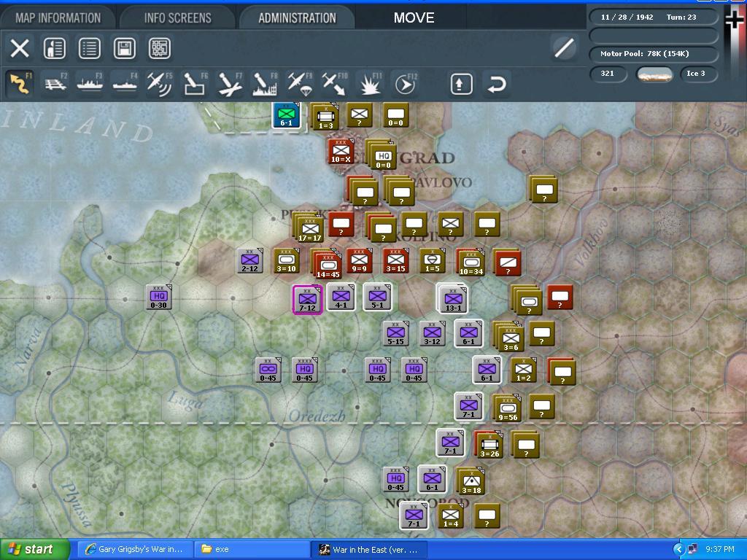Select Bomb city mode (F8)
The width and height of the screenshot is (747, 560).
264,83
